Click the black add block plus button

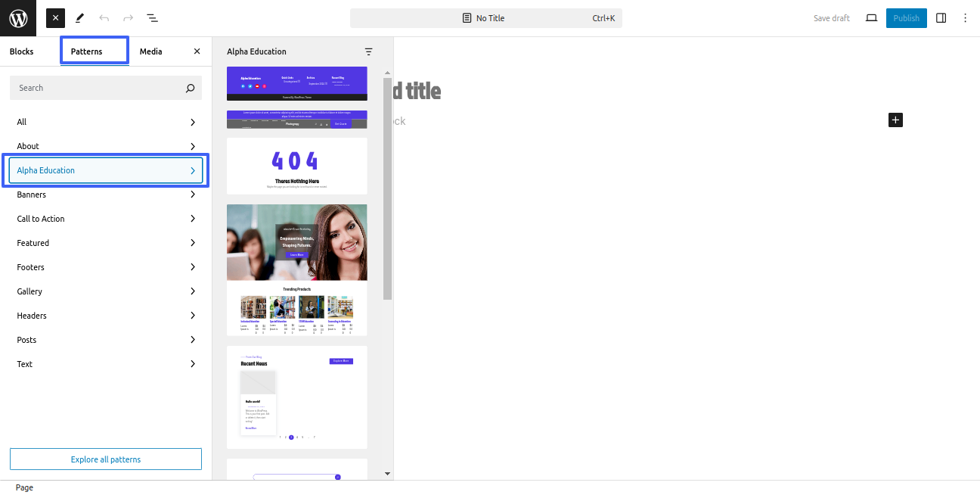click(x=895, y=120)
